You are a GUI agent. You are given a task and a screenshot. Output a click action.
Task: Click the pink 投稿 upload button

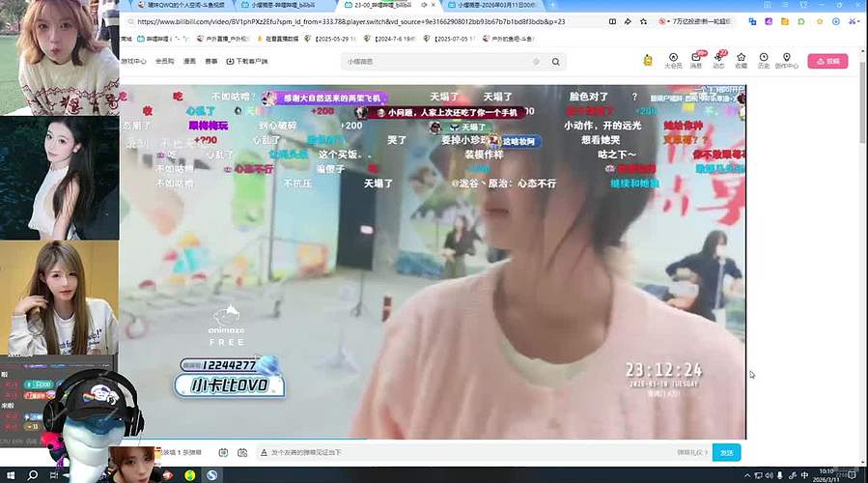(827, 62)
